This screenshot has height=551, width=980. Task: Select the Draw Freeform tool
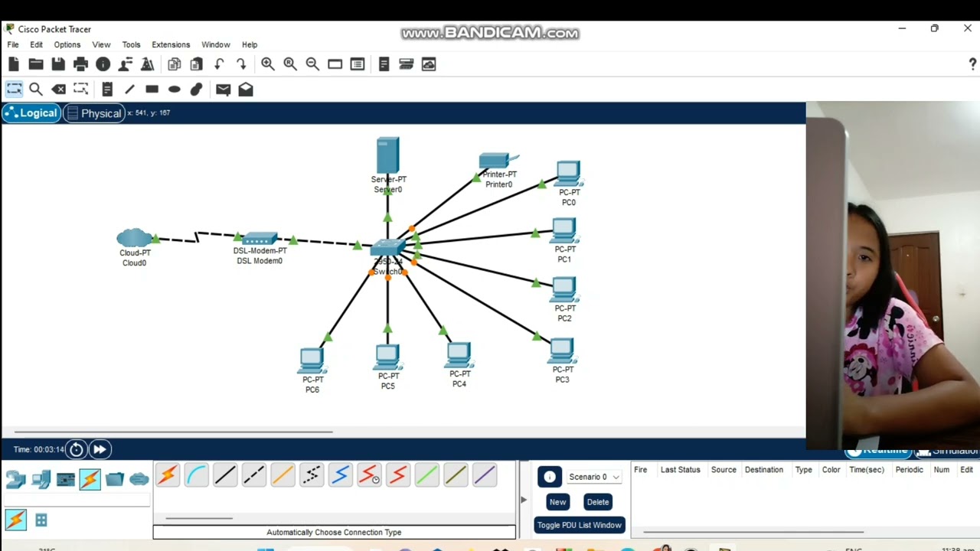coord(197,90)
